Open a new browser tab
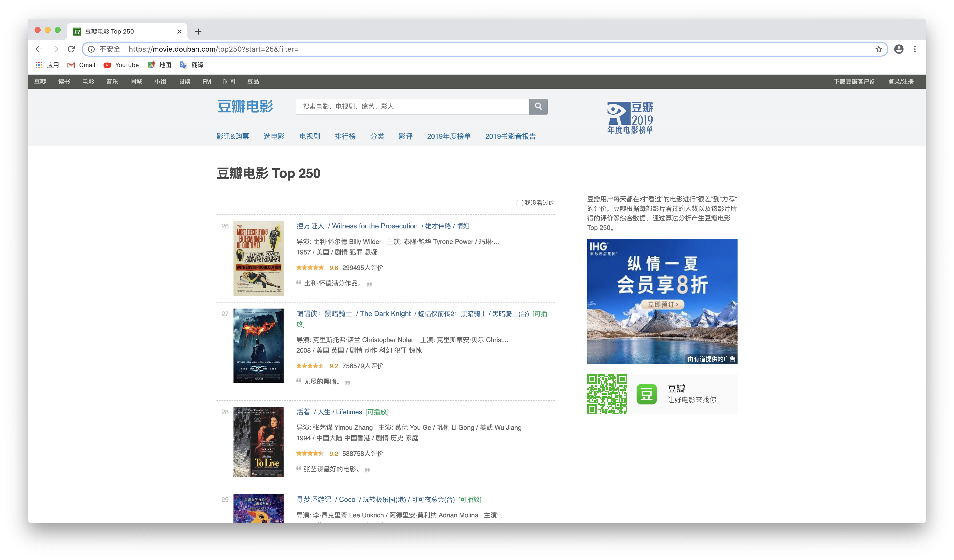The height and width of the screenshot is (560, 954). click(x=198, y=31)
